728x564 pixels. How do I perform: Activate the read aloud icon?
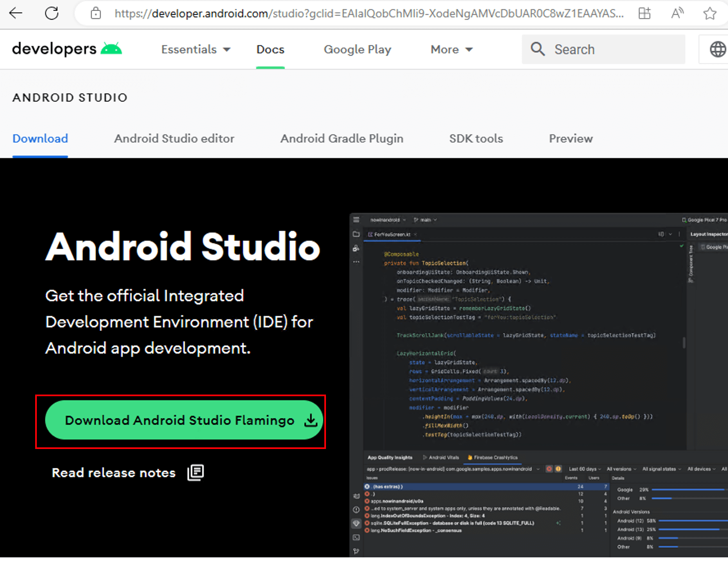coord(677,14)
